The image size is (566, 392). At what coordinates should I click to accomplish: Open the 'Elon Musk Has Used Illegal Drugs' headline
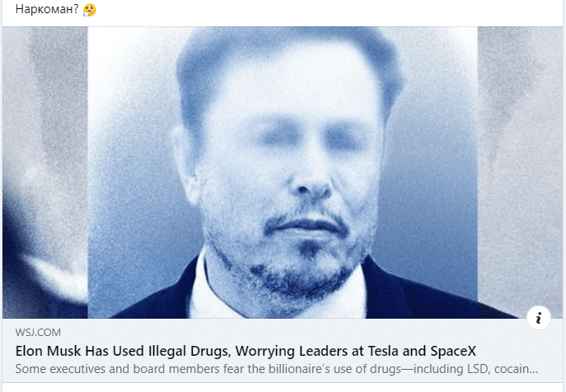click(x=246, y=351)
